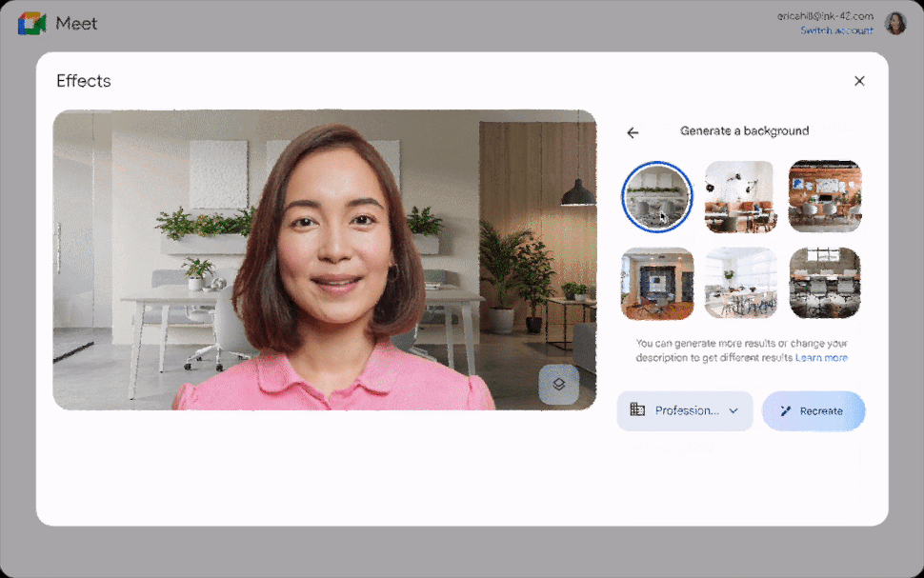This screenshot has width=924, height=578.
Task: Open the effects layers icon on video preview
Action: tap(559, 385)
